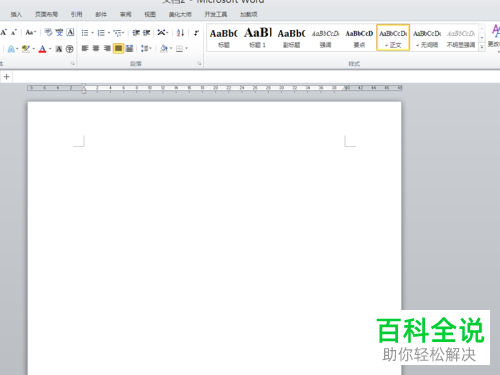The height and width of the screenshot is (375, 500).
Task: Click the Change Styles button
Action: click(x=495, y=38)
